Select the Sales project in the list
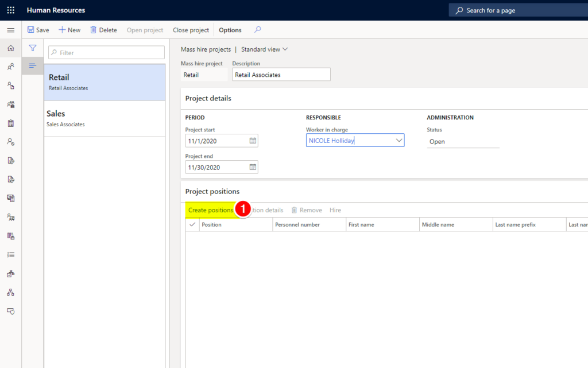Screen dimensions: 588x368 click(105, 118)
